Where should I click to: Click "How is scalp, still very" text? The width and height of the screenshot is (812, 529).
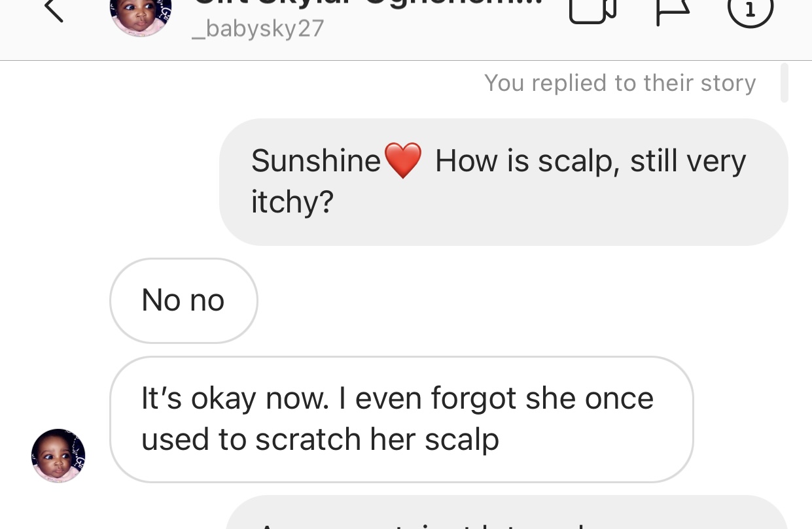coord(590,161)
